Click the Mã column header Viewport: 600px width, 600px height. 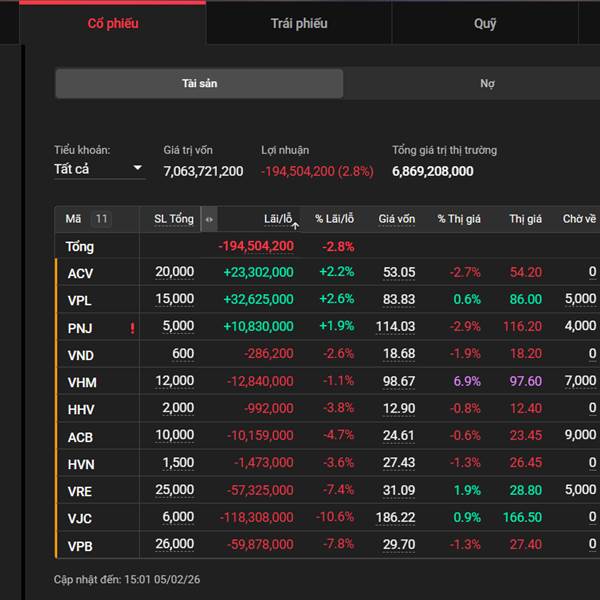(x=73, y=219)
